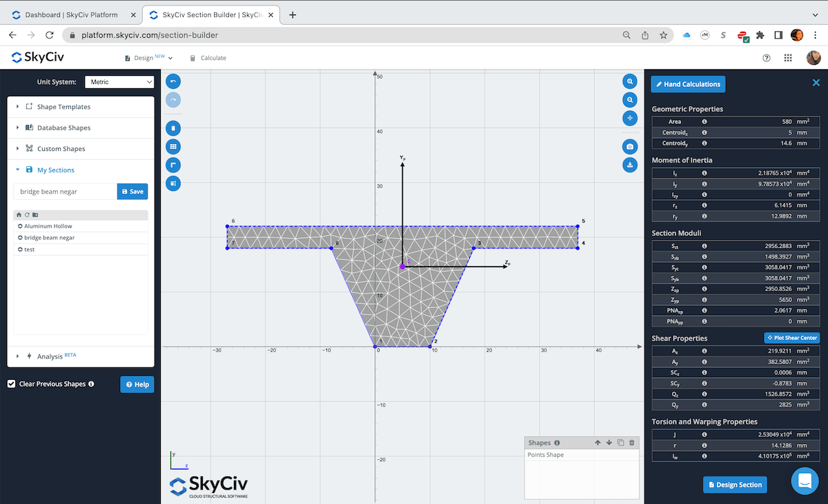Toggle the move shapes up arrow in Shapes panel
The height and width of the screenshot is (504, 828).
(x=598, y=442)
